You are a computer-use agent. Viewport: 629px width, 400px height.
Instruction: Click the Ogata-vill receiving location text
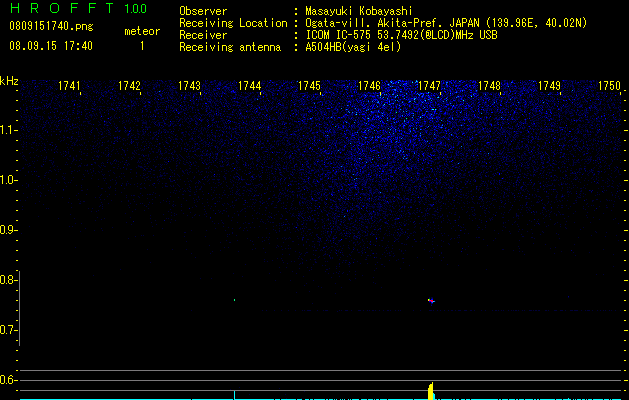446,23
